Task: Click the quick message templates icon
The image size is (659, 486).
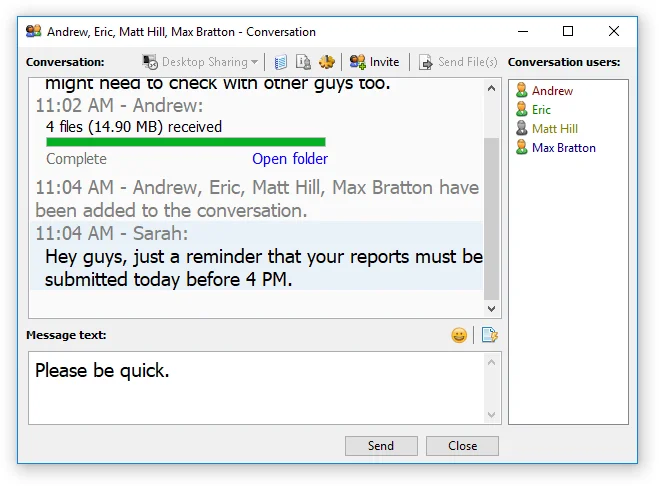Action: pos(489,335)
